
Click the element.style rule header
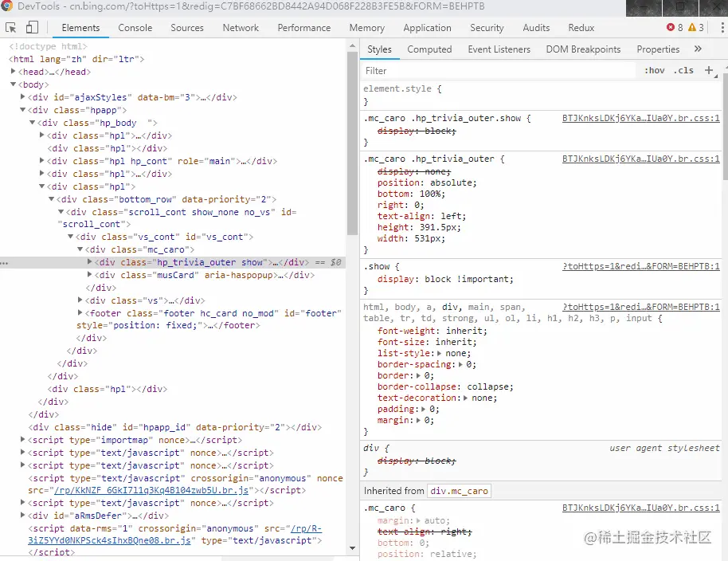pos(402,88)
